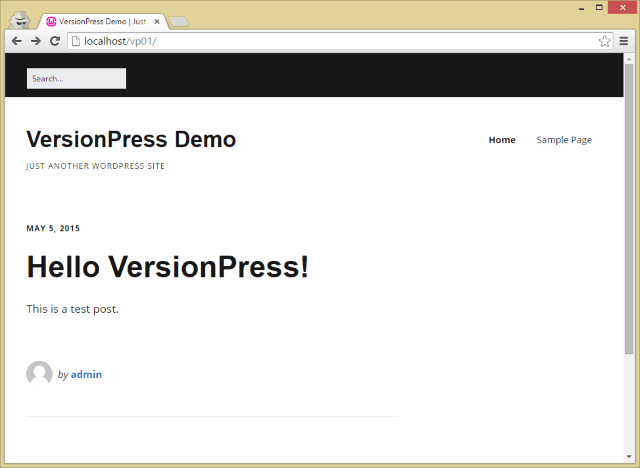Focus the Search... field

click(x=76, y=78)
